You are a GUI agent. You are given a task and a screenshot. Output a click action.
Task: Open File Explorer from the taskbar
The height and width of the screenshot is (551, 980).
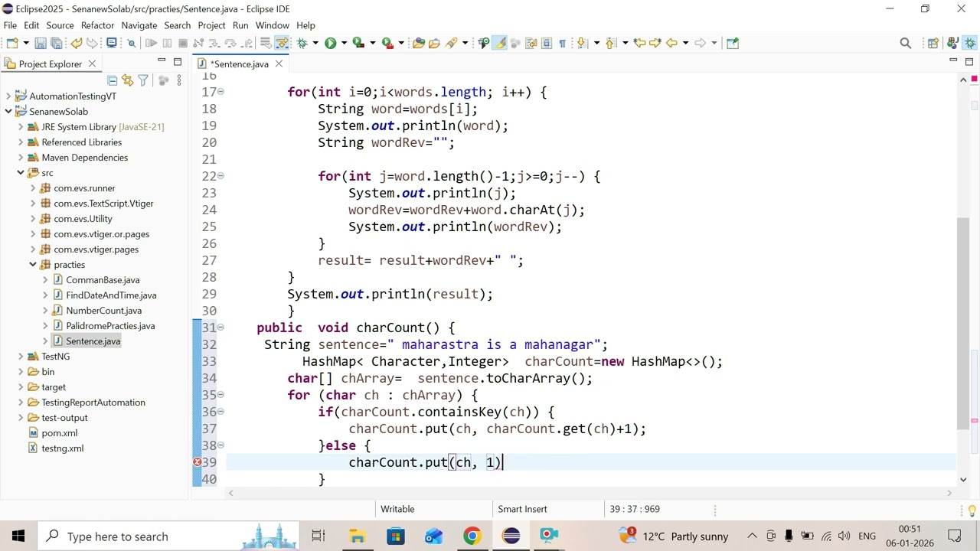click(x=358, y=536)
